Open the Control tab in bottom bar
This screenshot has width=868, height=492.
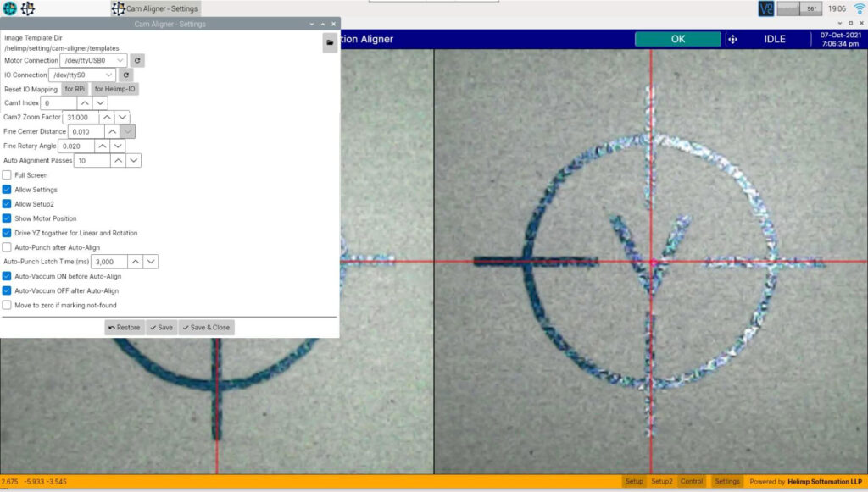[692, 481]
